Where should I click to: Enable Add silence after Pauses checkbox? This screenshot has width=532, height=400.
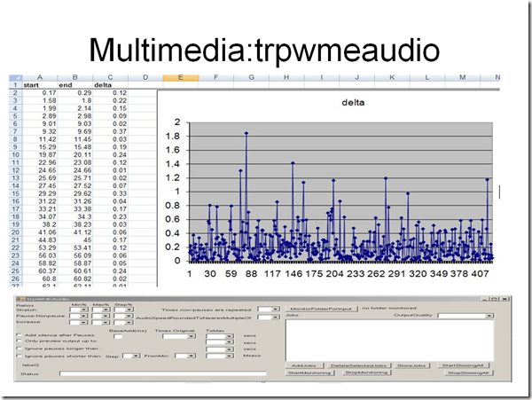(x=19, y=335)
